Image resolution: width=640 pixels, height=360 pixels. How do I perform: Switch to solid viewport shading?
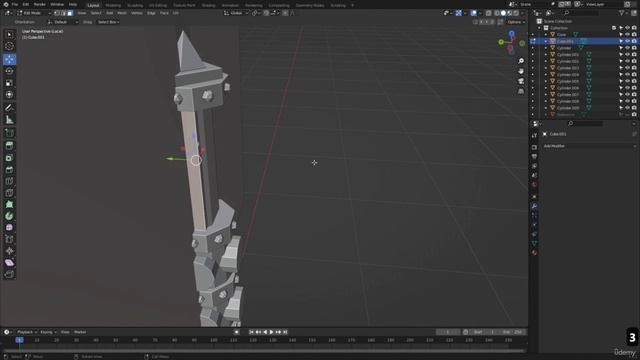click(x=503, y=13)
